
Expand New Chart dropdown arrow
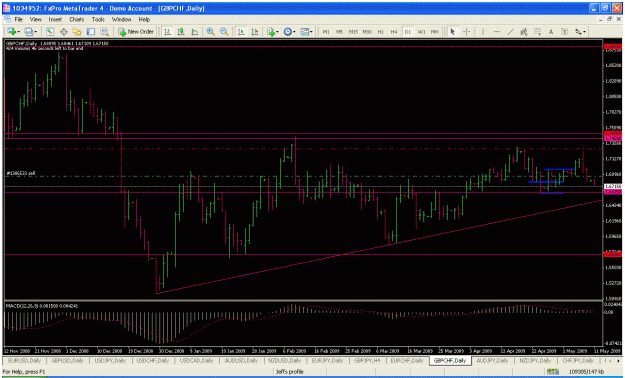[18, 32]
